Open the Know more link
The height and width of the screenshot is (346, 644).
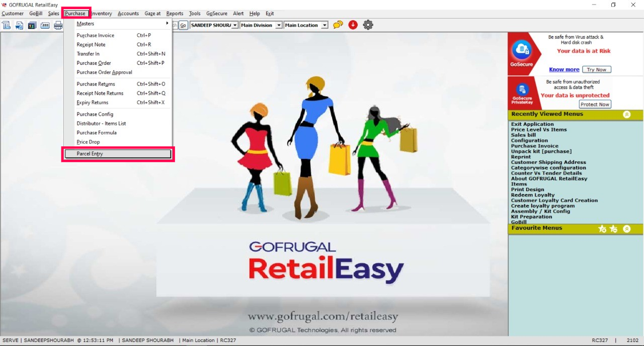pos(564,69)
